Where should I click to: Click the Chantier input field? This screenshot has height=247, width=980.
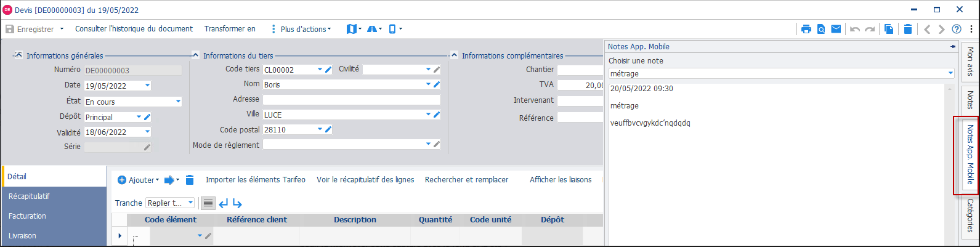(x=580, y=70)
